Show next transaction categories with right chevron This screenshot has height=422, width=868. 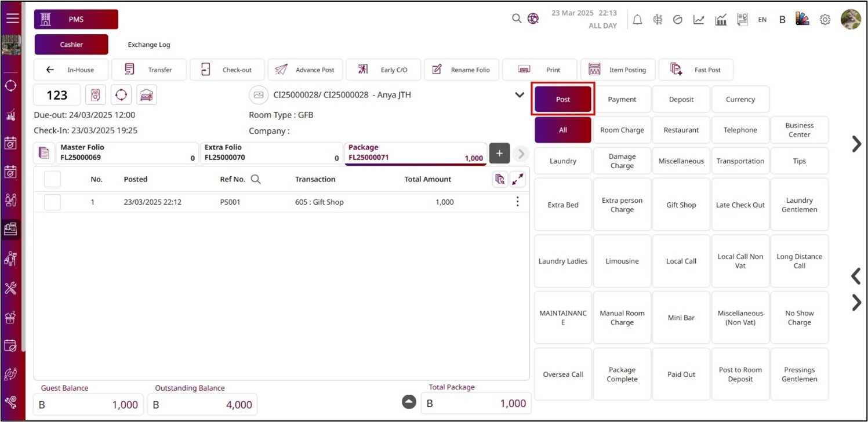coord(856,144)
